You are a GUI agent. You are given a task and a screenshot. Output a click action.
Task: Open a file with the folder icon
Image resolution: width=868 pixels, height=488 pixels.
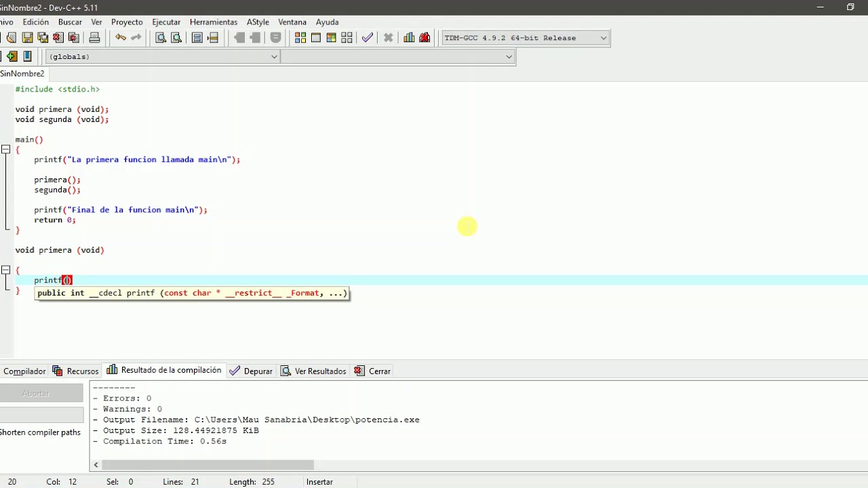coord(11,38)
